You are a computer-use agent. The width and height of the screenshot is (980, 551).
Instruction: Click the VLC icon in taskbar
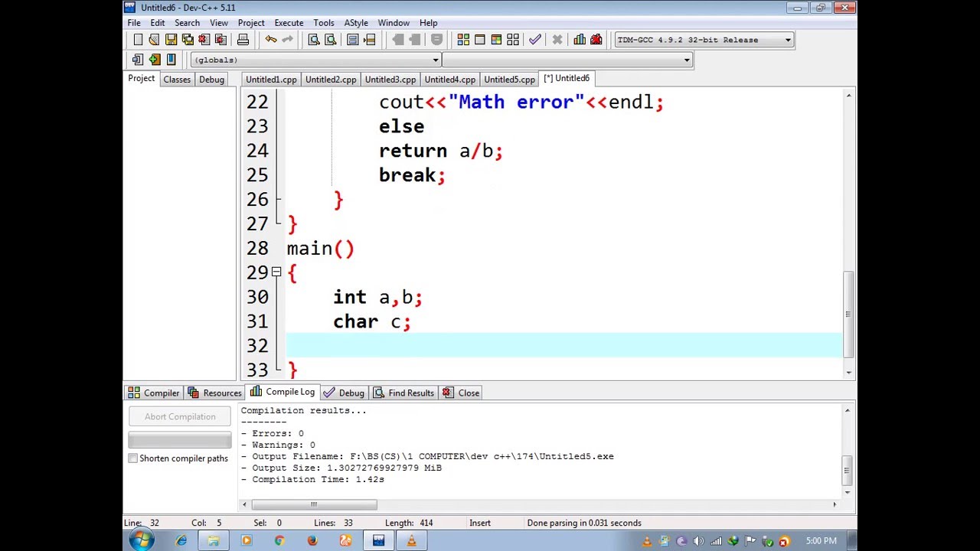[x=411, y=541]
